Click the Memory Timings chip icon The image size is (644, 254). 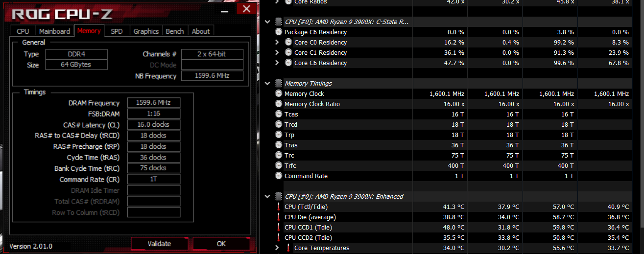pos(279,83)
